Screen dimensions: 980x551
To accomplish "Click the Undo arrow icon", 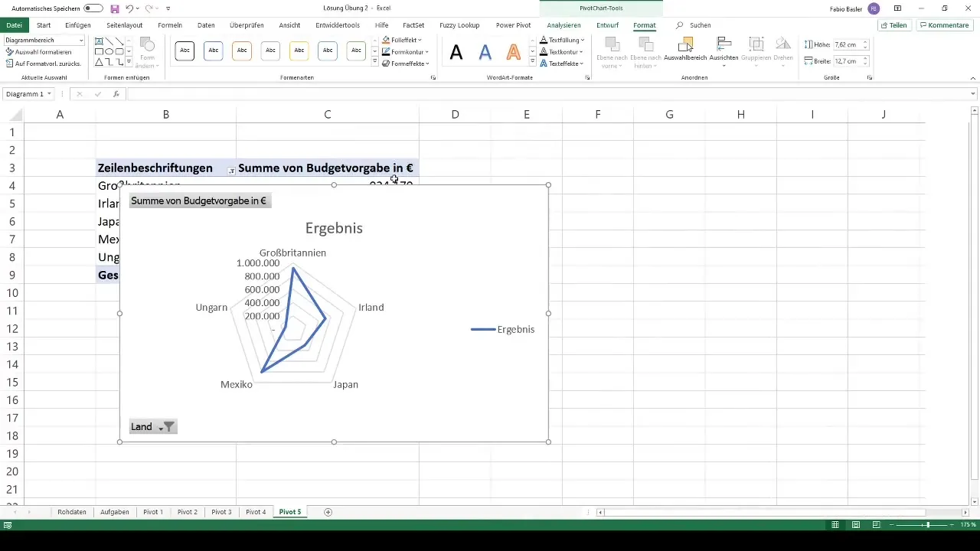I will tap(129, 8).
